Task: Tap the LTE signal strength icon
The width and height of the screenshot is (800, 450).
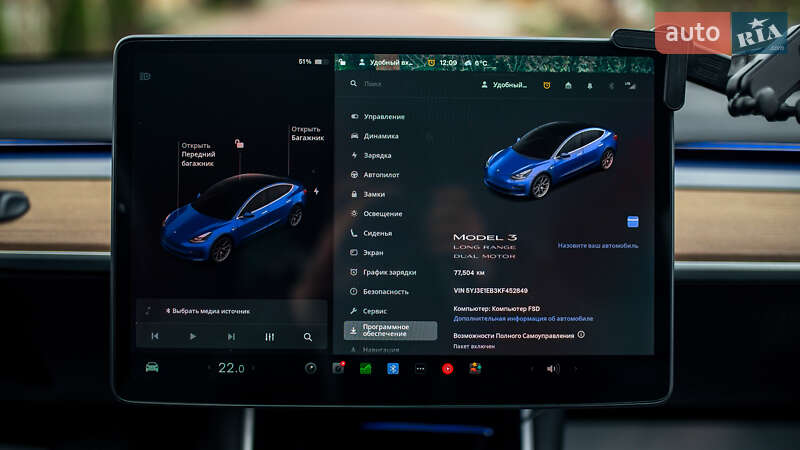Action: tap(631, 85)
